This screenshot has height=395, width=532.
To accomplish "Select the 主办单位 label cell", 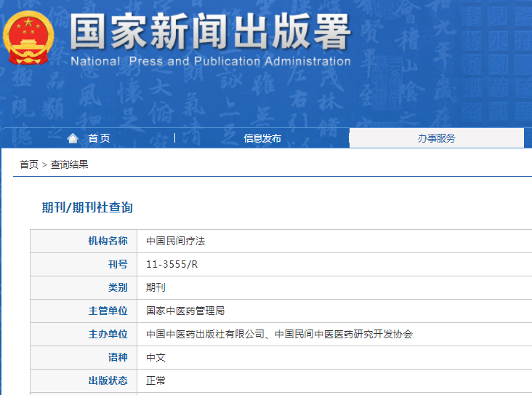I will (x=84, y=334).
